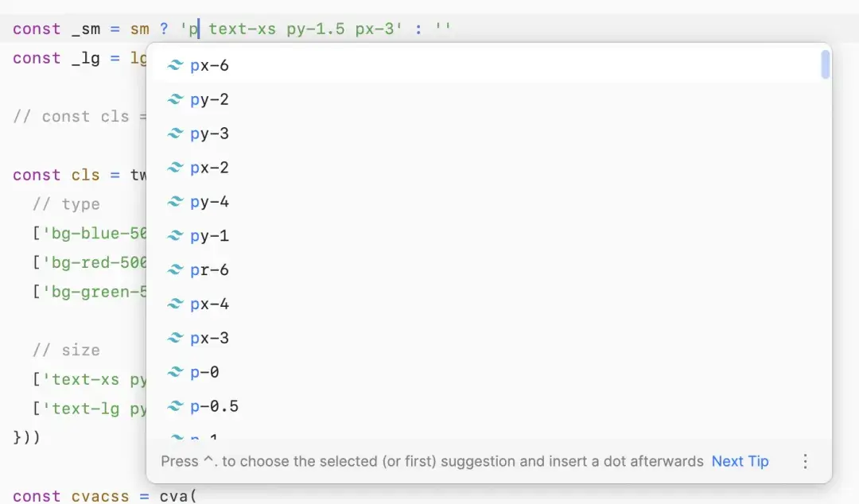
Task: Click the Tailwind icon beside px-2
Action: click(x=175, y=167)
